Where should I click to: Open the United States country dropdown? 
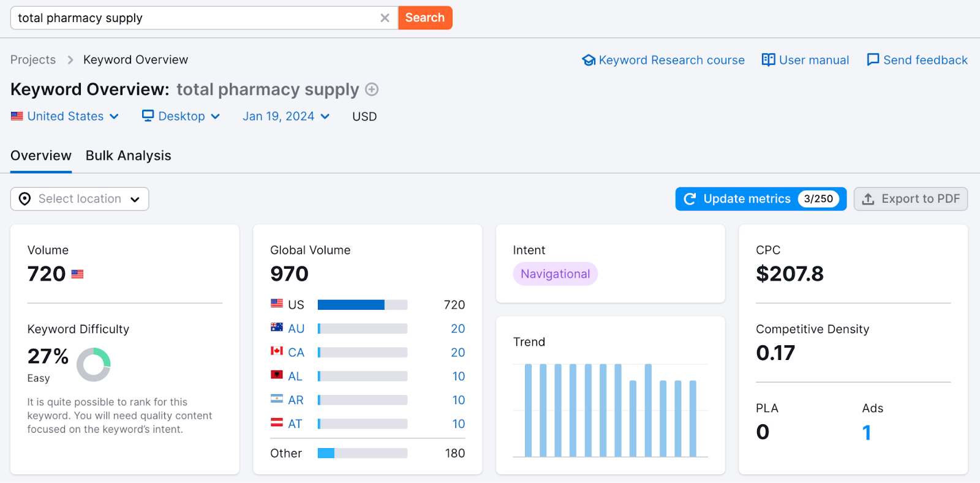coord(65,116)
